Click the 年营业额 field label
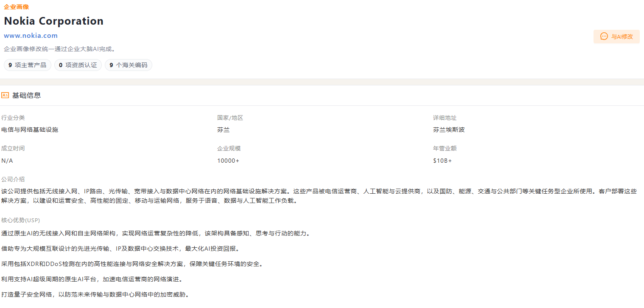The width and height of the screenshot is (644, 308). click(445, 148)
